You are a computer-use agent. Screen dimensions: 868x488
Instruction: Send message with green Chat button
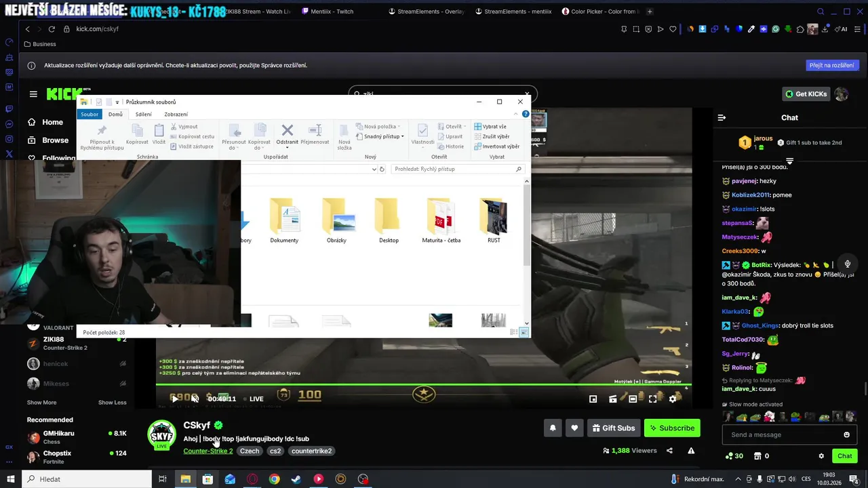(x=844, y=456)
